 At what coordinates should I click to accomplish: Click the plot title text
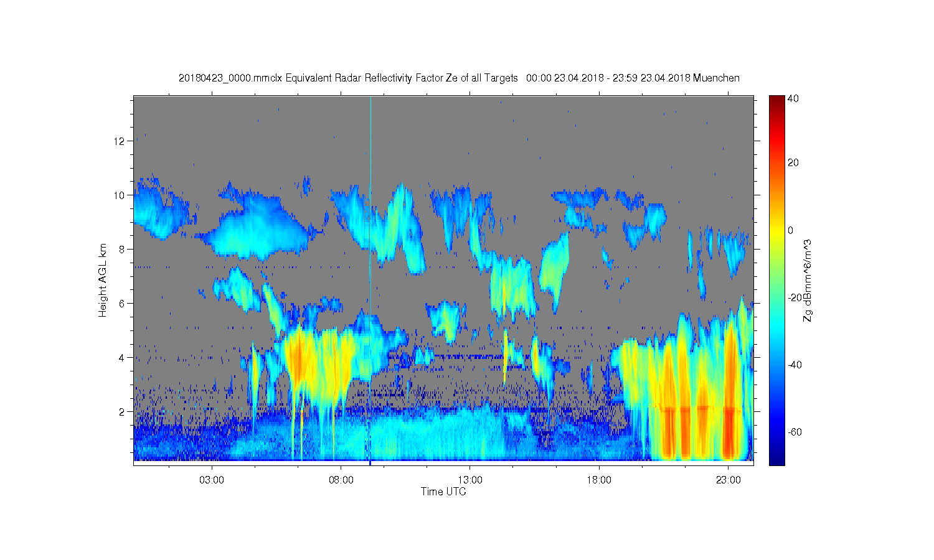[x=459, y=78]
